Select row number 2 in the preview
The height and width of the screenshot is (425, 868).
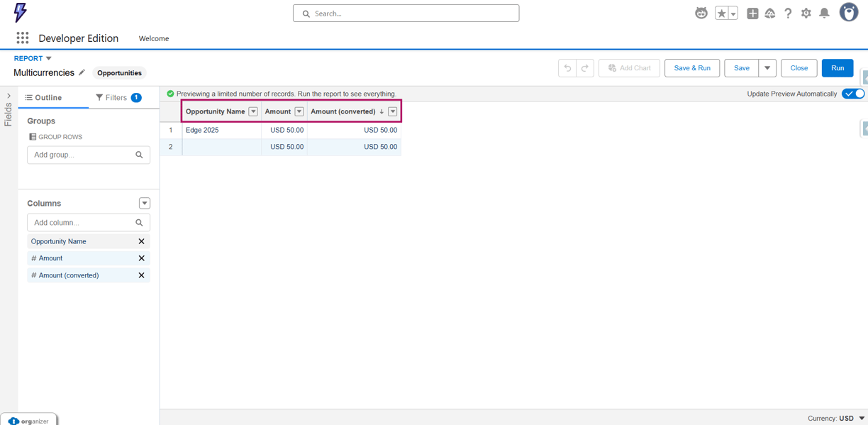(x=171, y=147)
